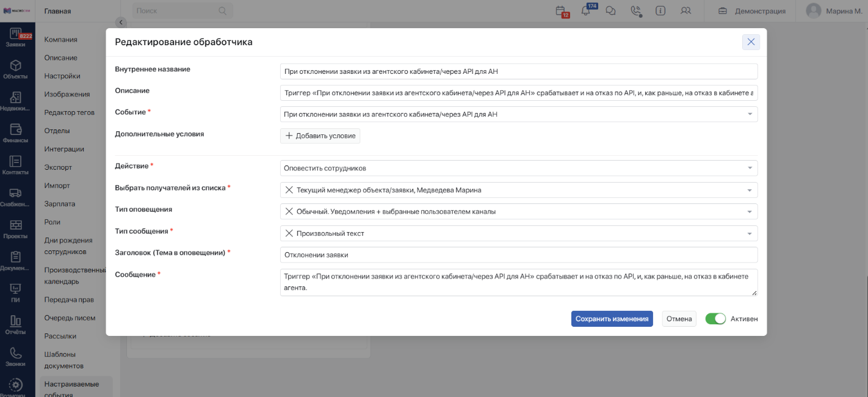The width and height of the screenshot is (868, 397).
Task: Click the Заголовок input field
Action: coord(519,255)
